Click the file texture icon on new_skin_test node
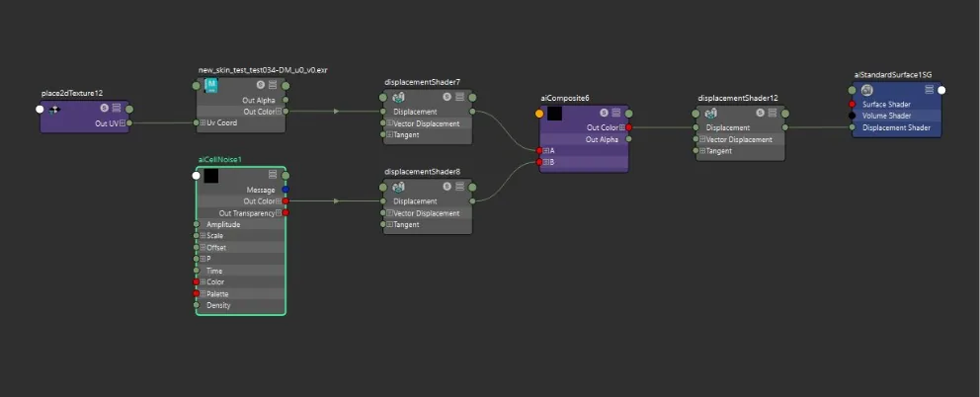This screenshot has height=397, width=980. 211,85
